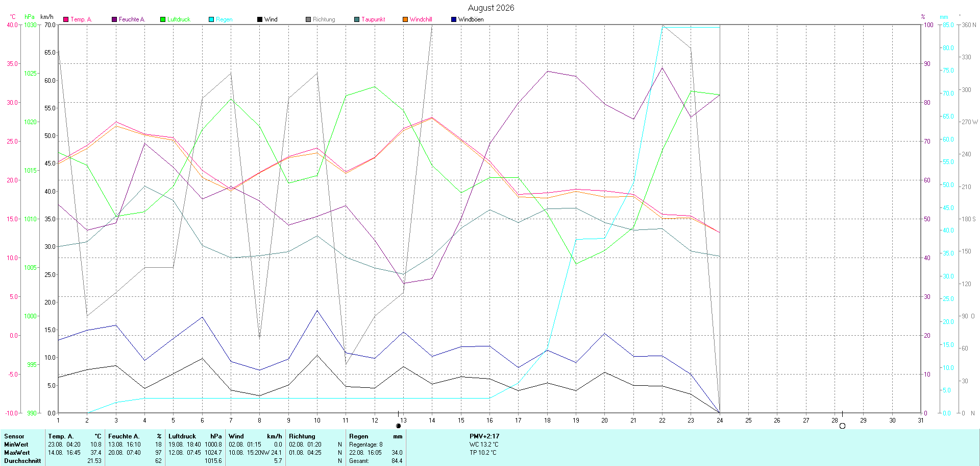Viewport: 980px width, 466px height.
Task: Click the orange Windchill legend color box
Action: pyautogui.click(x=405, y=19)
